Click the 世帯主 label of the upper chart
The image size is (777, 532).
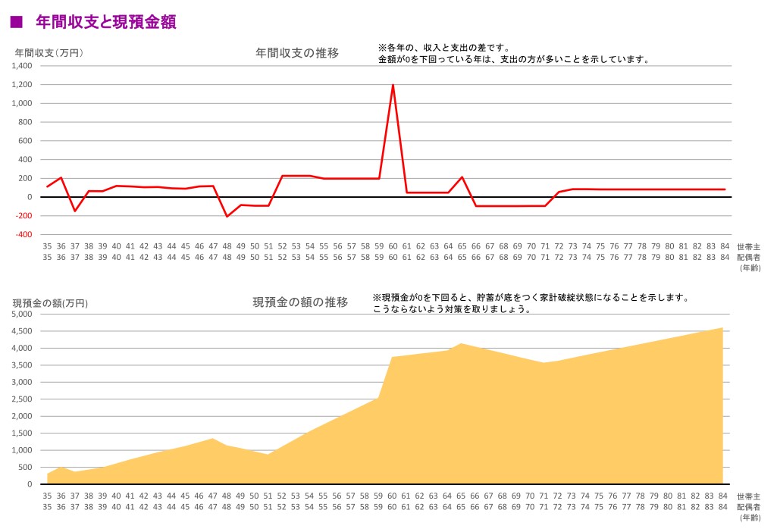748,246
